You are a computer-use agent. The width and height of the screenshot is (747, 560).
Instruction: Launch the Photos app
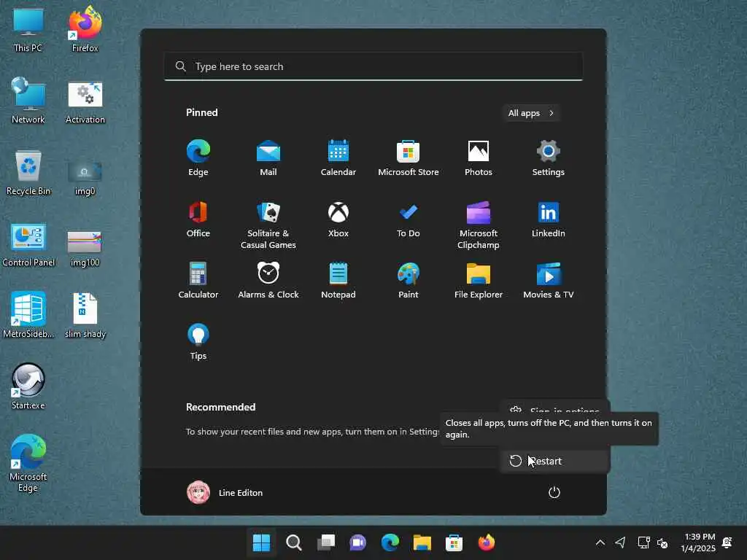[x=479, y=158]
